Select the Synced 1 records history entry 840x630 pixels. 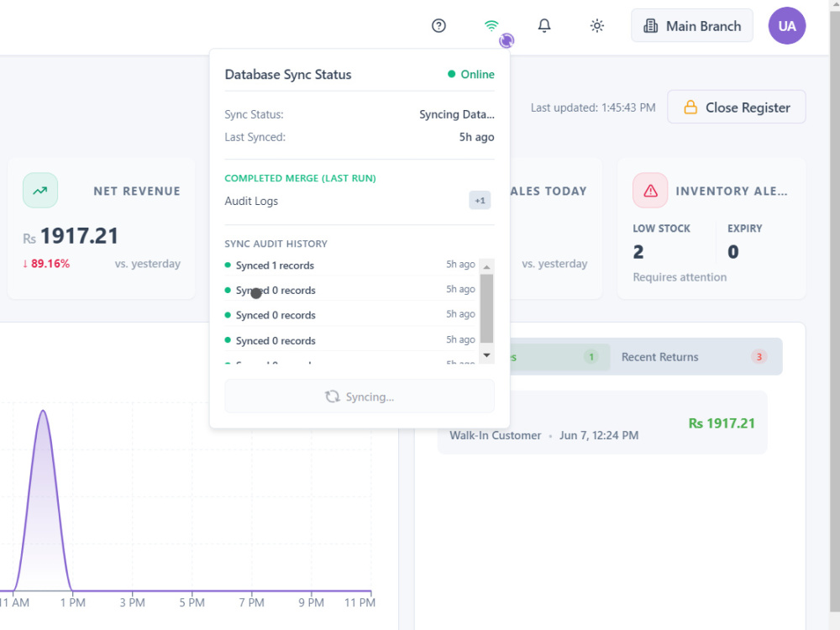pyautogui.click(x=349, y=265)
